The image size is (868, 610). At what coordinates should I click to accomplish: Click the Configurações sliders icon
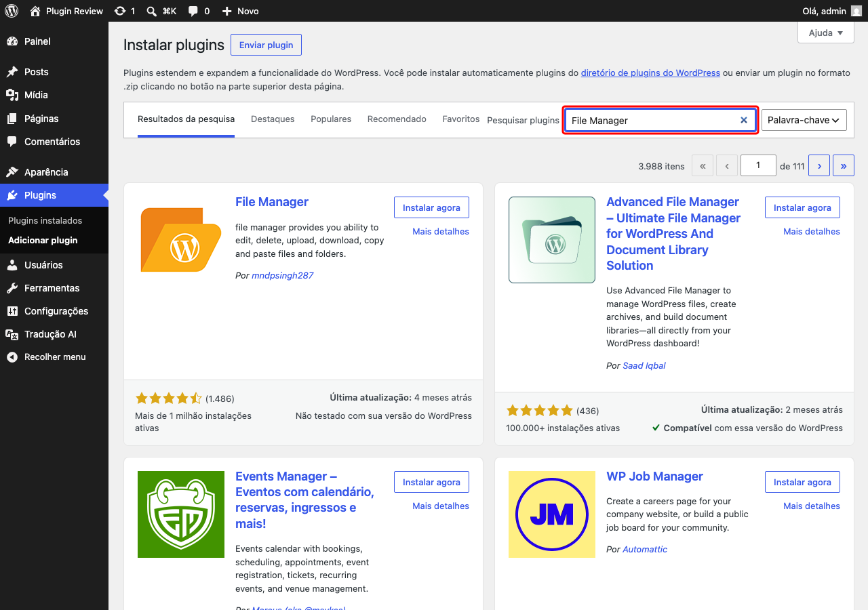12,311
